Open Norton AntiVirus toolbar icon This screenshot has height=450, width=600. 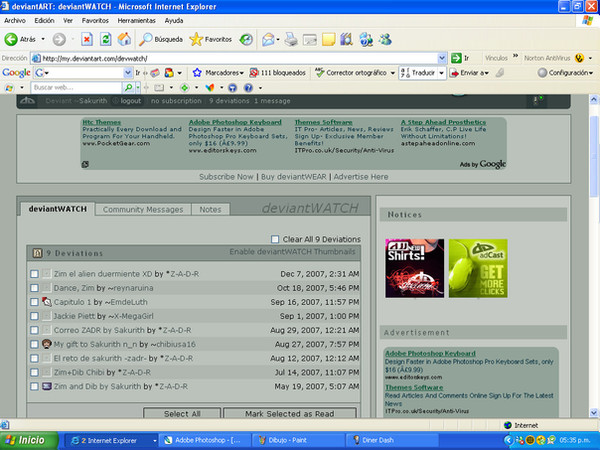[579, 58]
